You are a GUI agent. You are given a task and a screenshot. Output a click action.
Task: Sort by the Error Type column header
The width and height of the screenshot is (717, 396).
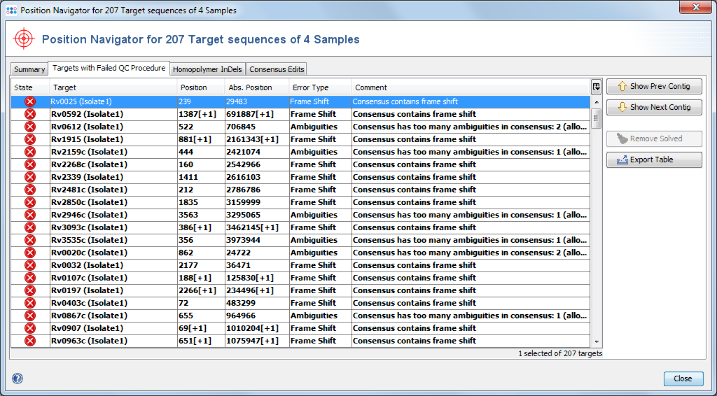[x=320, y=87]
